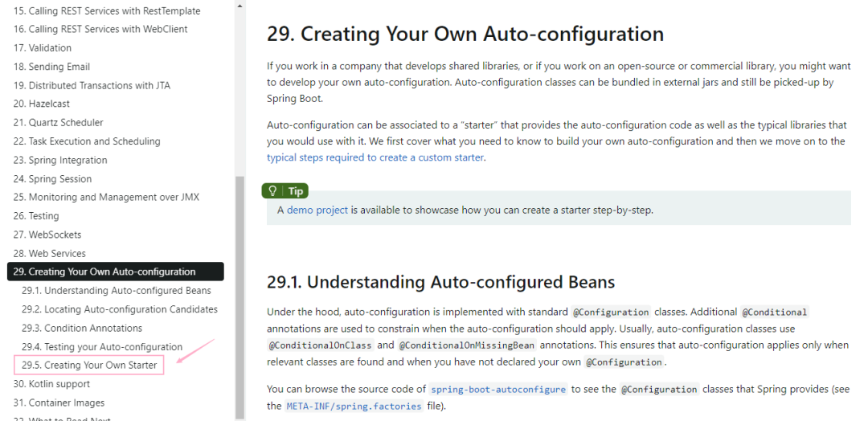The image size is (868, 421).
Task: Go to 17. Validation section
Action: 42,47
